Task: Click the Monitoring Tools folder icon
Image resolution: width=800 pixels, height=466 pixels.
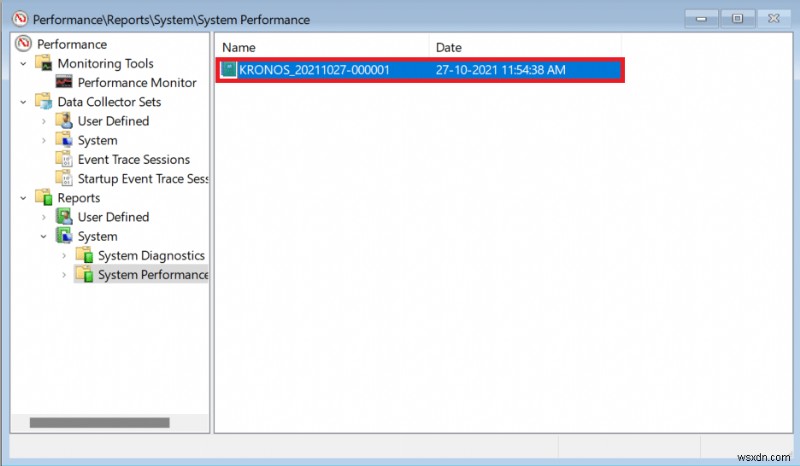Action: click(44, 63)
